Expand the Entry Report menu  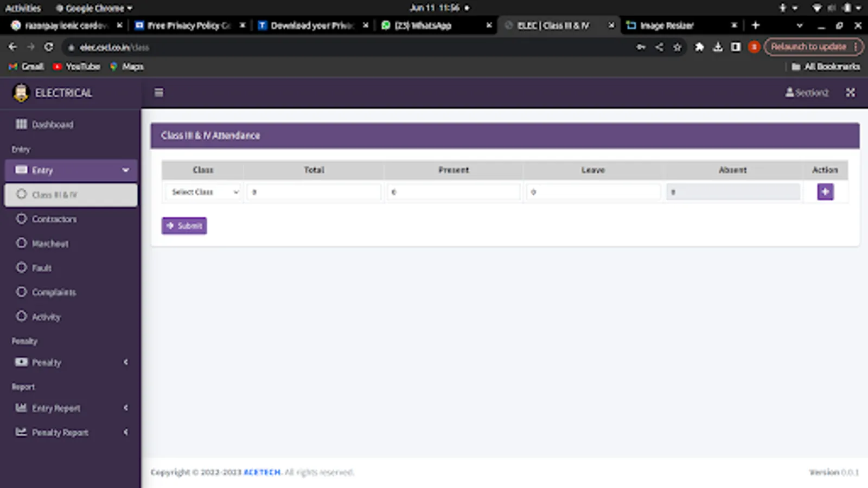(71, 408)
